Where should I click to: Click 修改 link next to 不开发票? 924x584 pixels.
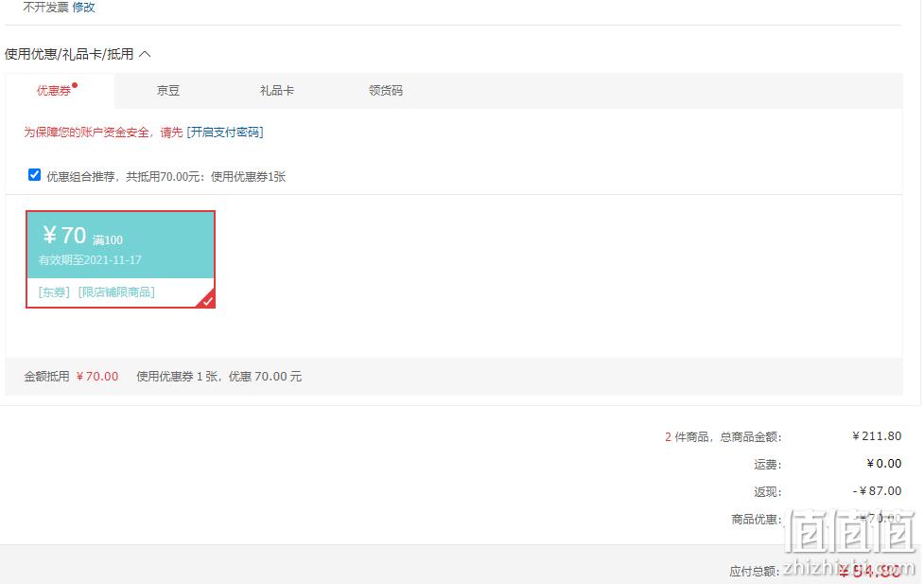(83, 7)
